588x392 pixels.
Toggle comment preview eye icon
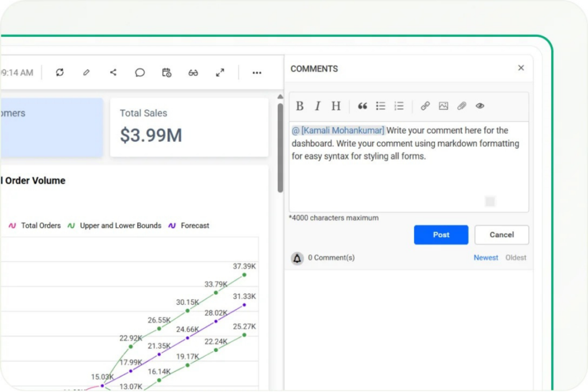click(x=480, y=106)
